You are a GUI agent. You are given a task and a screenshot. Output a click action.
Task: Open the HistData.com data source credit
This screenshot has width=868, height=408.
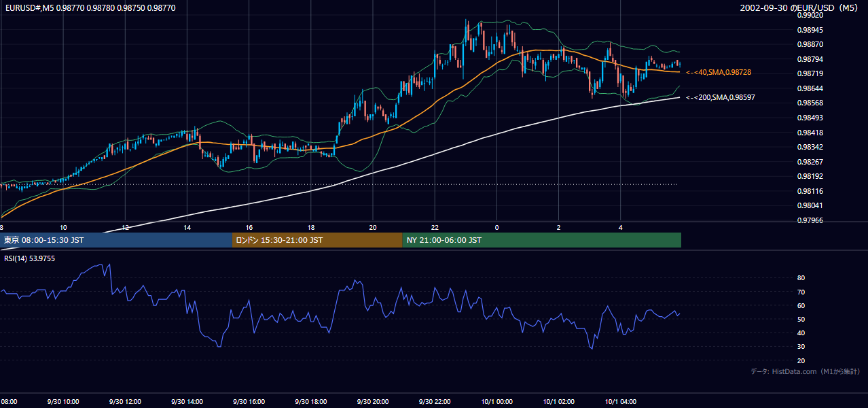(x=806, y=371)
